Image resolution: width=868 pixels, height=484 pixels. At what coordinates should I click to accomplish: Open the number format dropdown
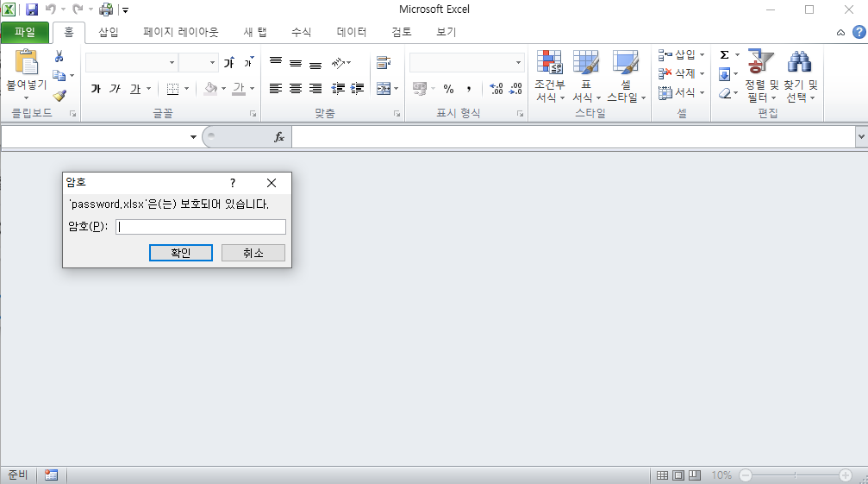[x=518, y=63]
